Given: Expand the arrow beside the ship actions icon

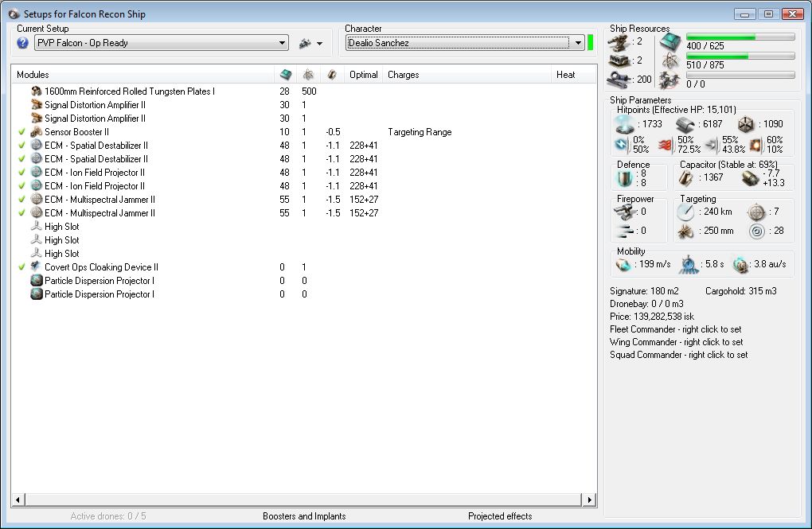Looking at the screenshot, I should pos(319,44).
